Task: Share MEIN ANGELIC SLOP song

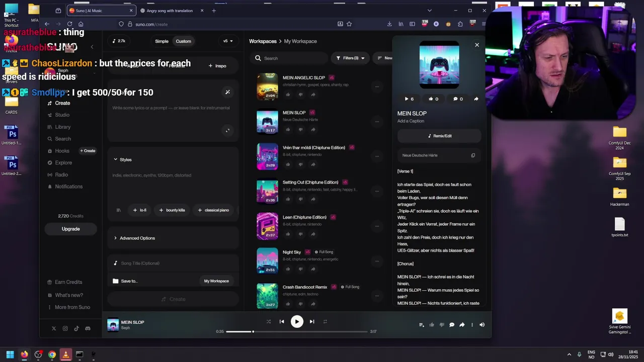Action: pos(313,95)
